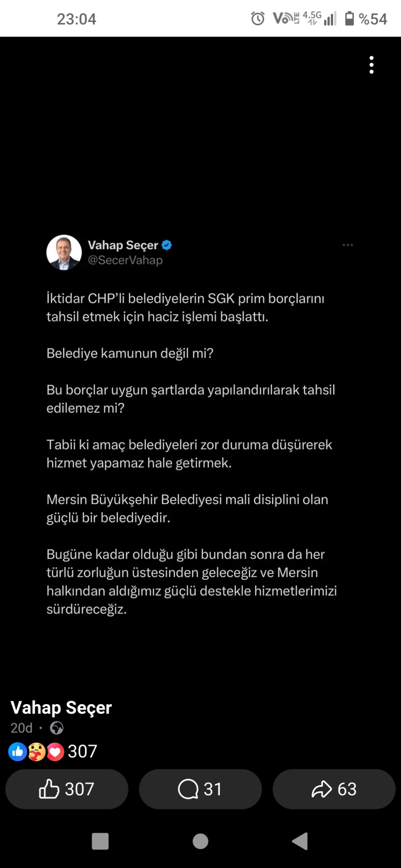Tap Vahap Seçer name in tweet header
Viewport: 401px width, 868px height.
(123, 245)
